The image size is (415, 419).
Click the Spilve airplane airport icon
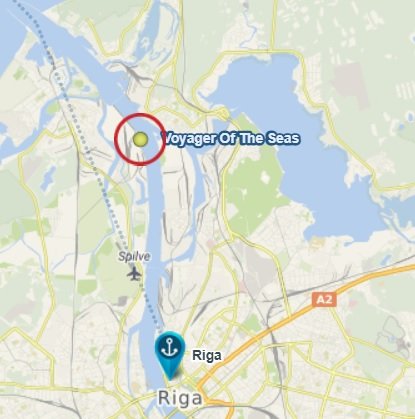coord(134,274)
